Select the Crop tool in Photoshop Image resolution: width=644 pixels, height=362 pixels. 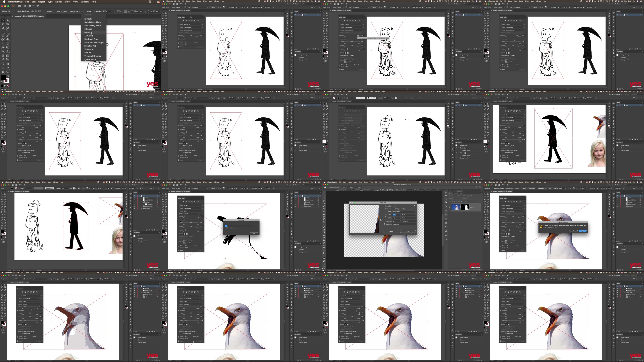(324, 209)
